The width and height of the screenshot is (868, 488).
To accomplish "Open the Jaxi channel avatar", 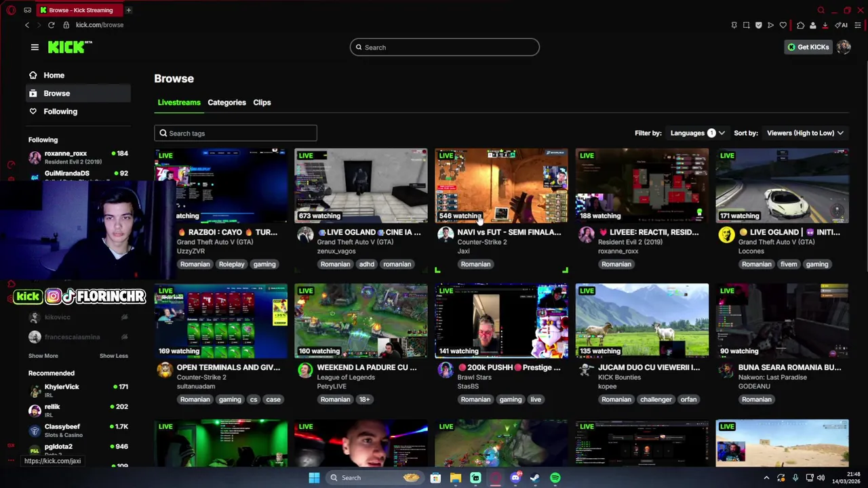I will [446, 235].
